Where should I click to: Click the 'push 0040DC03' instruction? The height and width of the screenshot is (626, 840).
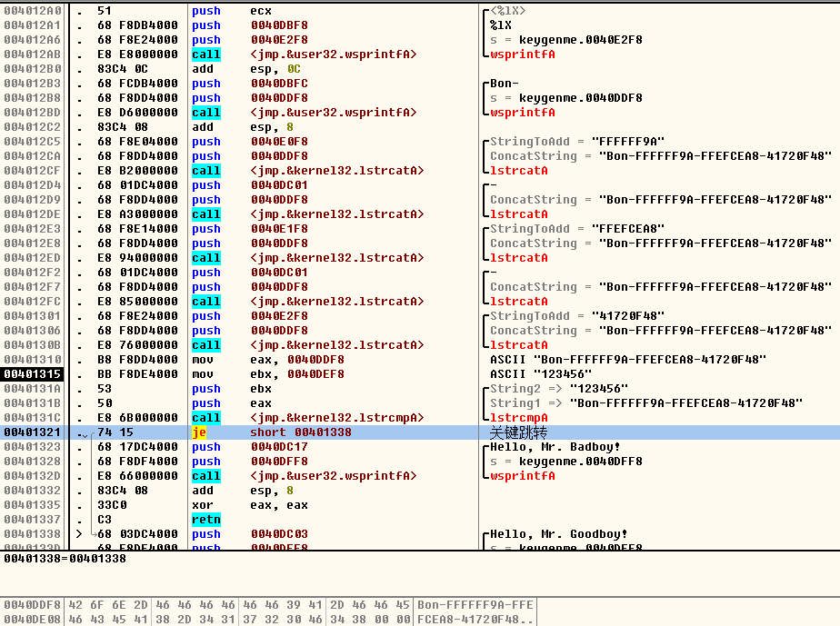(250, 534)
